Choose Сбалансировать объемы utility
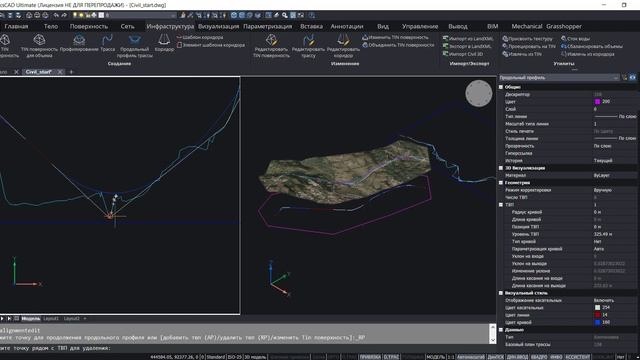640x360 pixels. click(592, 47)
